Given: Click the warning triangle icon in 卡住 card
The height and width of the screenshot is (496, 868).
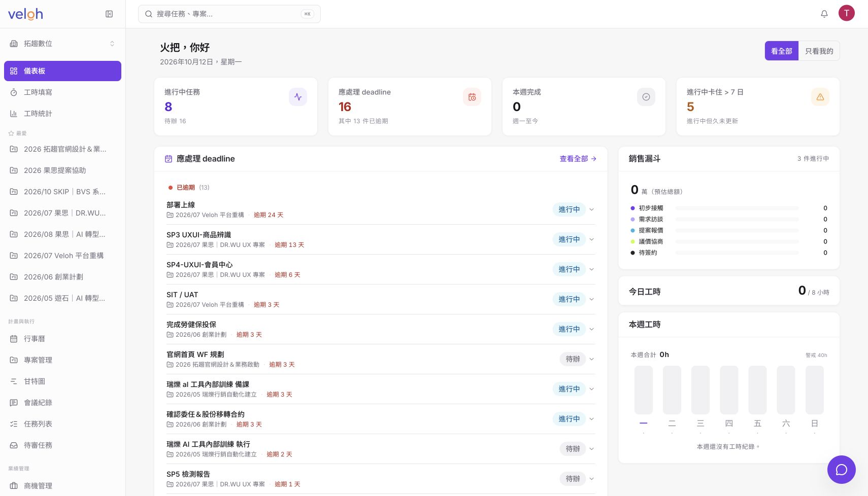Looking at the screenshot, I should pyautogui.click(x=820, y=97).
